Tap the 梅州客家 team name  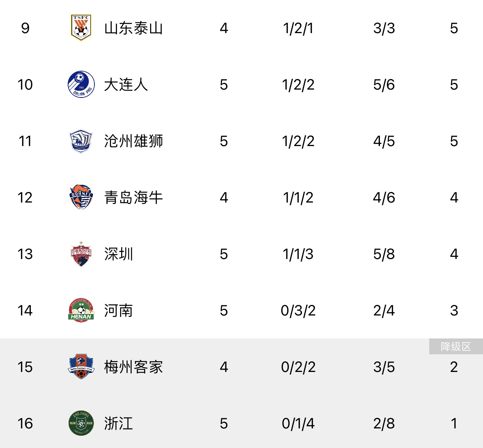134,367
